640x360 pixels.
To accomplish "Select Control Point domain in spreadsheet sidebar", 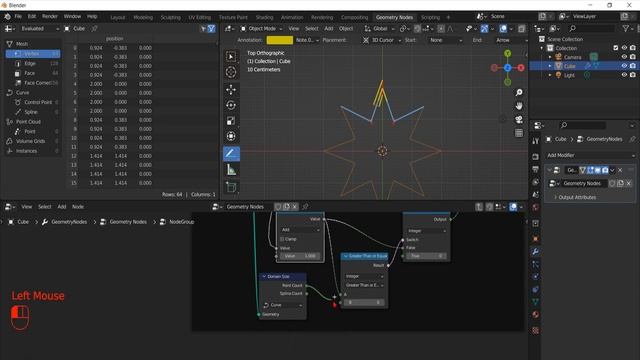I will (34, 102).
